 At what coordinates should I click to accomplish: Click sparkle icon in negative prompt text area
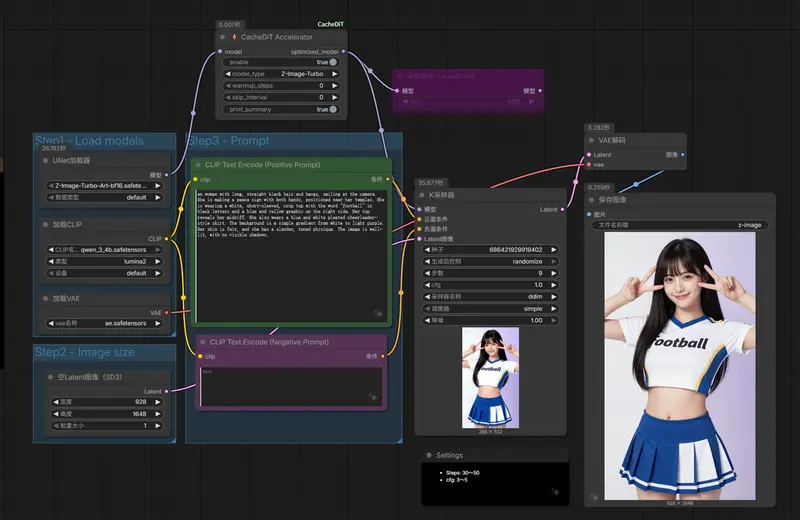tap(373, 397)
